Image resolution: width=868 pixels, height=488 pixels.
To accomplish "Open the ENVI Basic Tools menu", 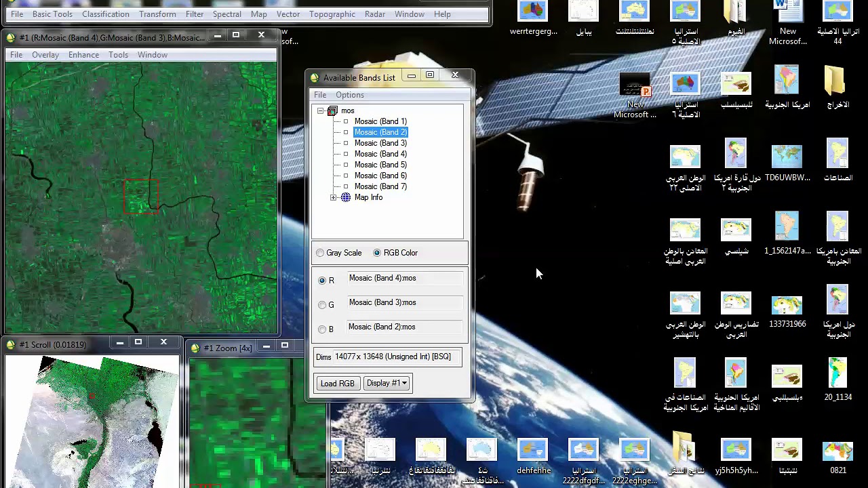I will [52, 14].
